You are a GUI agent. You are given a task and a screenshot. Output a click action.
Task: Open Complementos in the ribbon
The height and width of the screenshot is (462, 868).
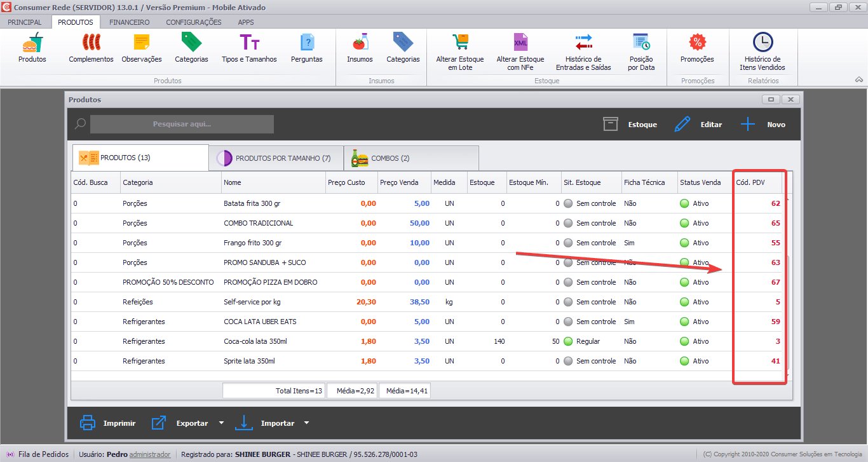click(x=91, y=48)
